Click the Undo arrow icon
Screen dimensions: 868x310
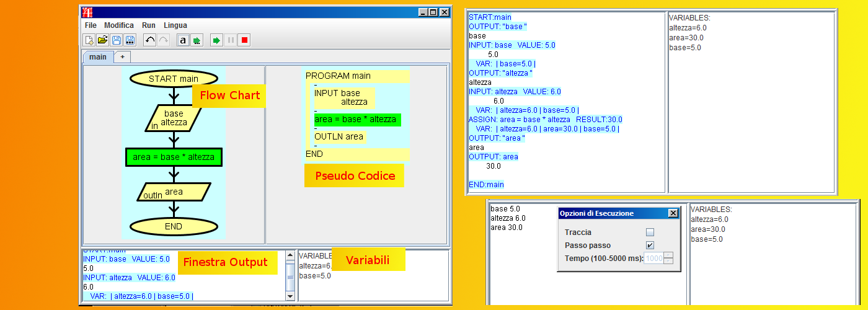point(149,40)
